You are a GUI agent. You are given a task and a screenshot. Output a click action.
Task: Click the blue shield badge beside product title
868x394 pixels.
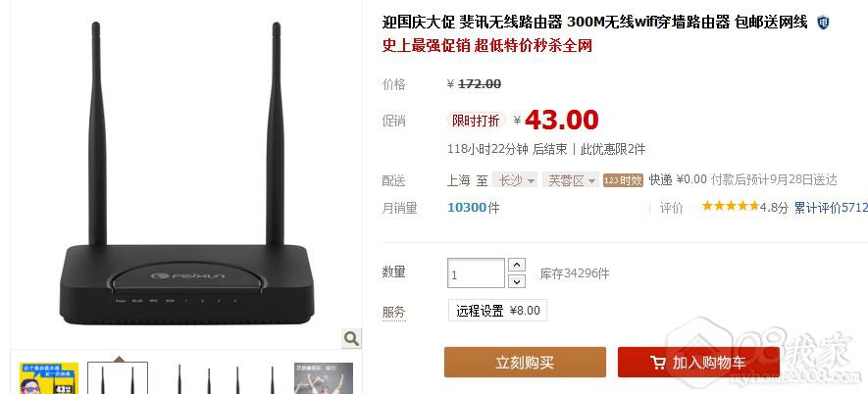coord(823,24)
